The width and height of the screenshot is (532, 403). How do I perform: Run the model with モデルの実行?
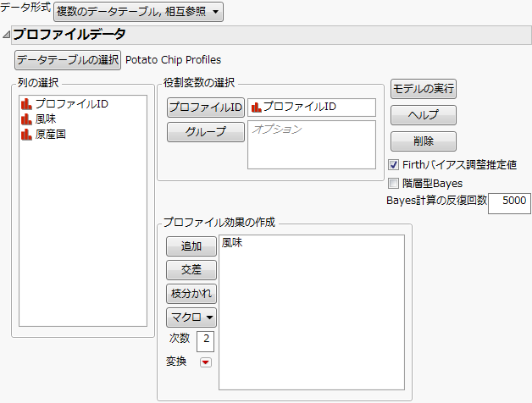coord(424,89)
